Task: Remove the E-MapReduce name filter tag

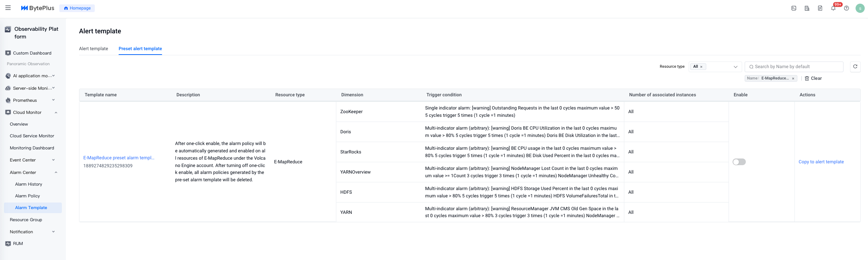Action: [x=793, y=78]
